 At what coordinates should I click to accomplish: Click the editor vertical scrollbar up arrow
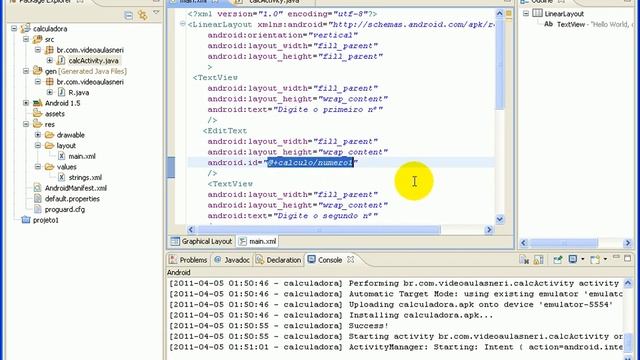click(500, 13)
